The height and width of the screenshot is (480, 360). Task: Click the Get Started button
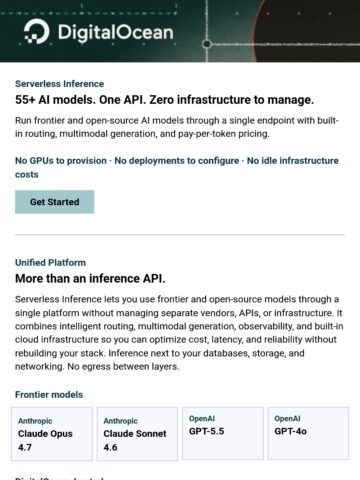54,202
